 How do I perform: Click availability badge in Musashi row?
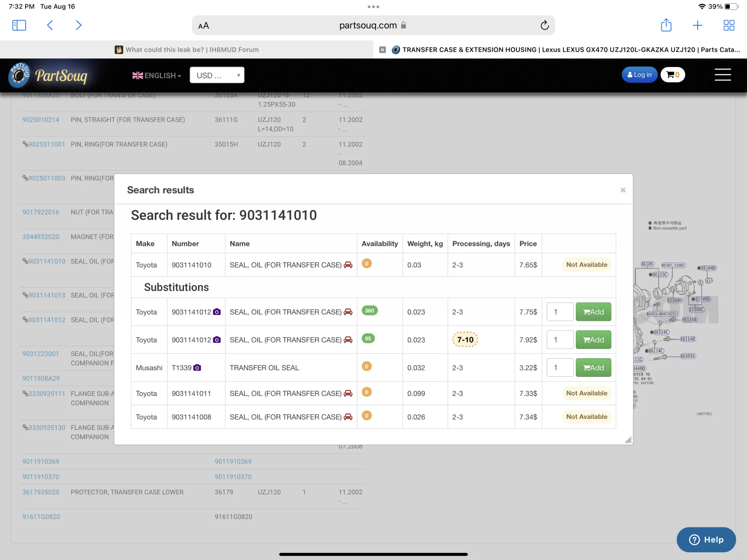click(366, 366)
